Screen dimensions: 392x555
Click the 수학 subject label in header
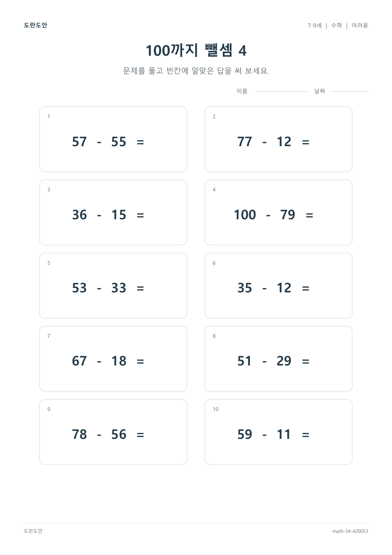(x=337, y=25)
